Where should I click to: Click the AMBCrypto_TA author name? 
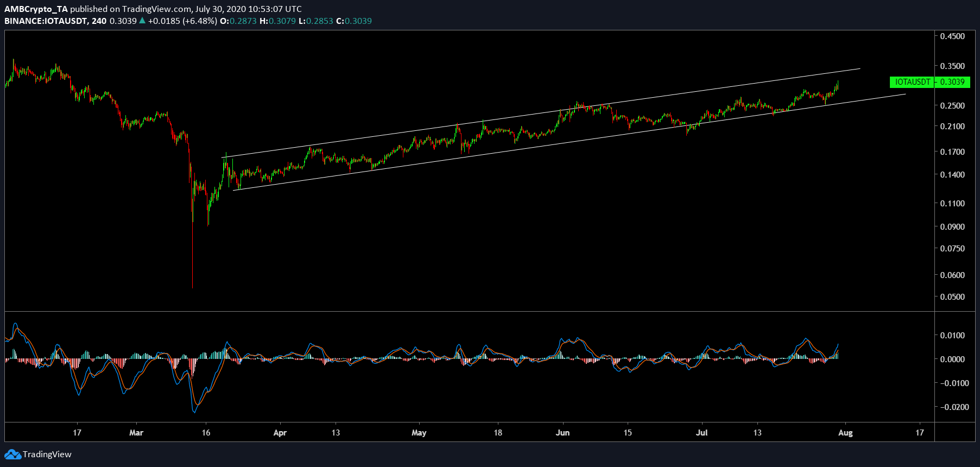pyautogui.click(x=36, y=9)
